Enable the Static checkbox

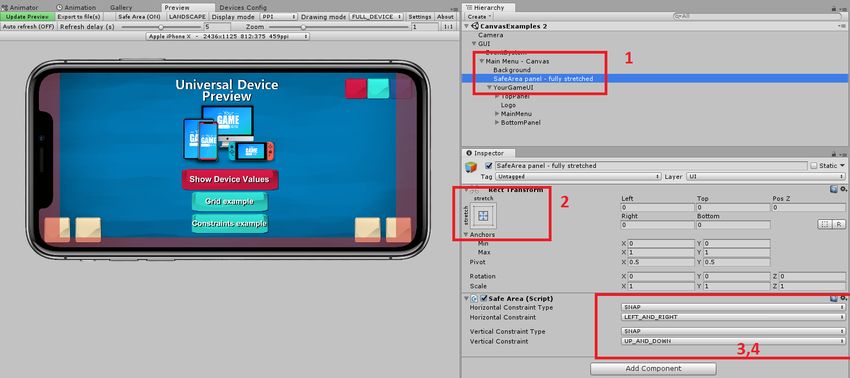point(814,165)
